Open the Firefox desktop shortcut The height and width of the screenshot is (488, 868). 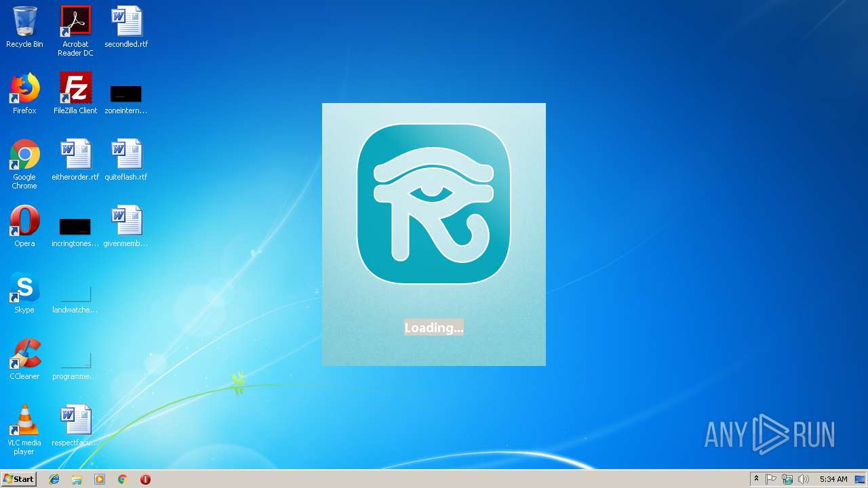[24, 94]
